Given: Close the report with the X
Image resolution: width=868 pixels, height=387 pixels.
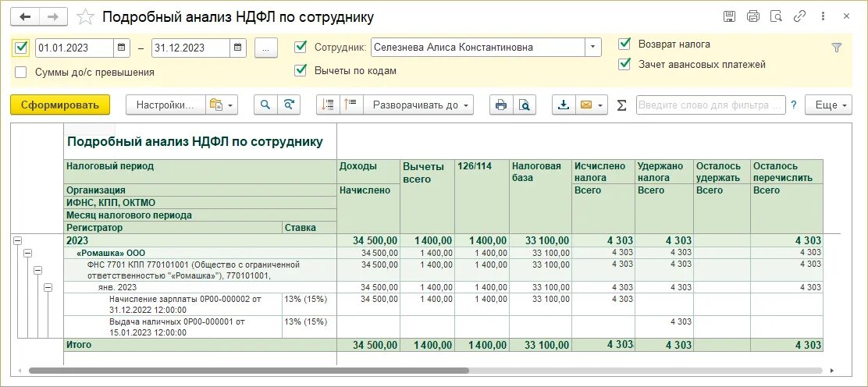Looking at the screenshot, I should [x=846, y=16].
